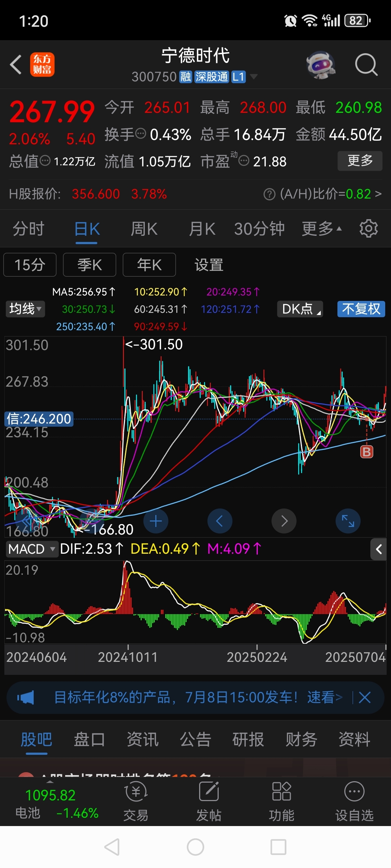391x868 pixels.
Task: Open the 公告 tab
Action: [195, 739]
